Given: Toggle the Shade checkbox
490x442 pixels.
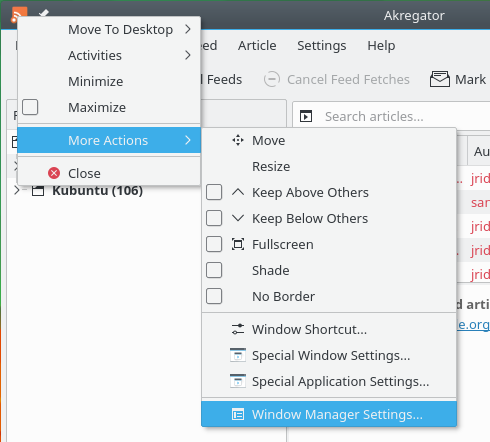Looking at the screenshot, I should click(214, 270).
